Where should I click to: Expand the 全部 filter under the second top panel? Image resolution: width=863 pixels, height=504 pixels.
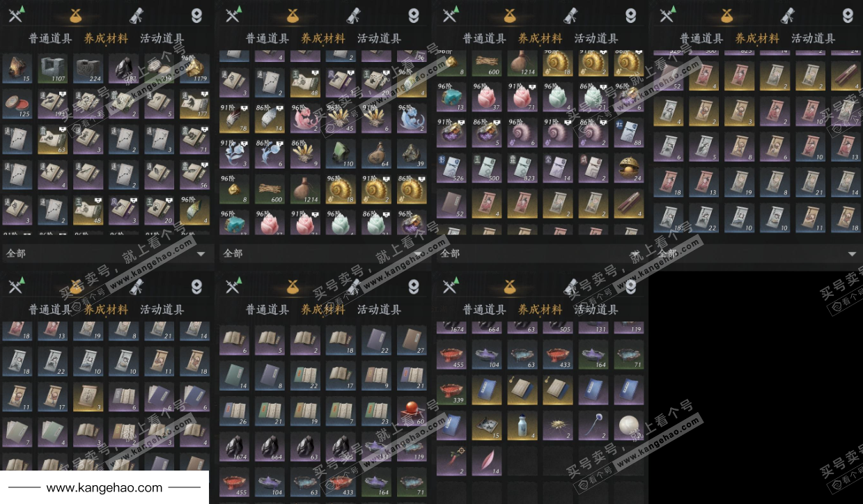click(322, 253)
